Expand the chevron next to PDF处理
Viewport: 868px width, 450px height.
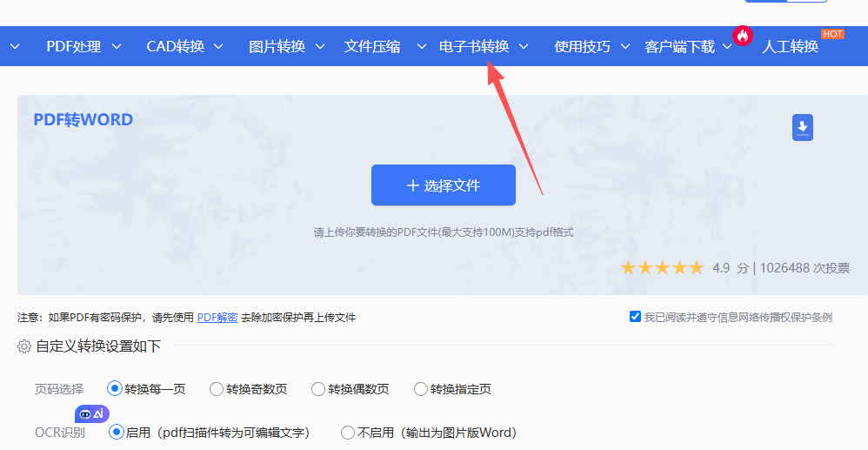pos(117,46)
